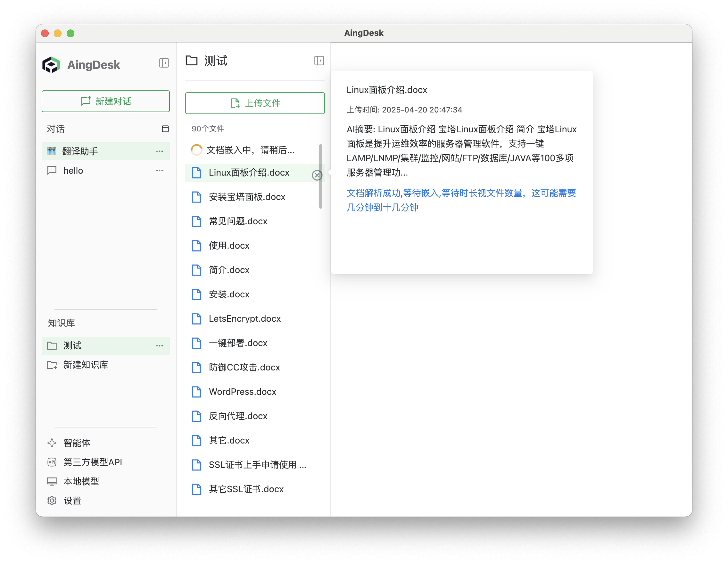Image resolution: width=728 pixels, height=564 pixels.
Task: Open 安装宝塔面板.docx in file list
Action: (247, 197)
